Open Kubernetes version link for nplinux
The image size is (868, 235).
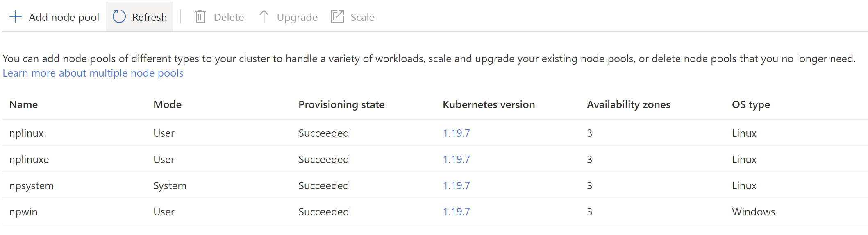pos(456,133)
